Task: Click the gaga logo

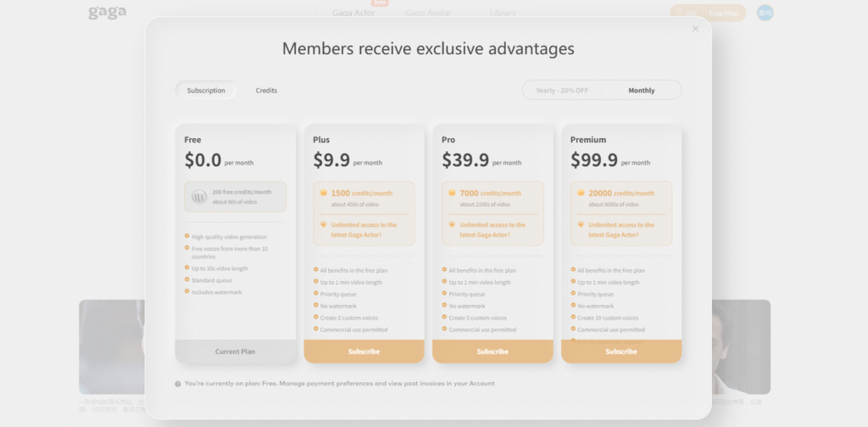Action: [x=107, y=13]
